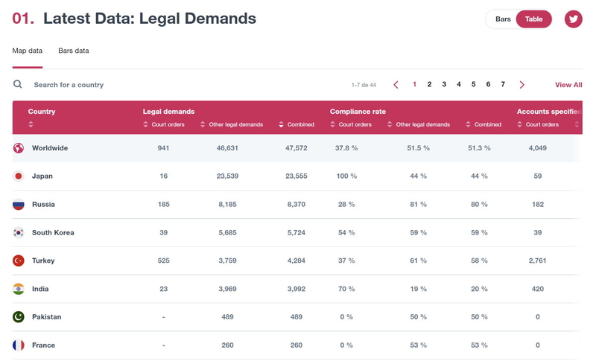Open the Map data tab
Screen dimensions: 596x364
[x=28, y=51]
